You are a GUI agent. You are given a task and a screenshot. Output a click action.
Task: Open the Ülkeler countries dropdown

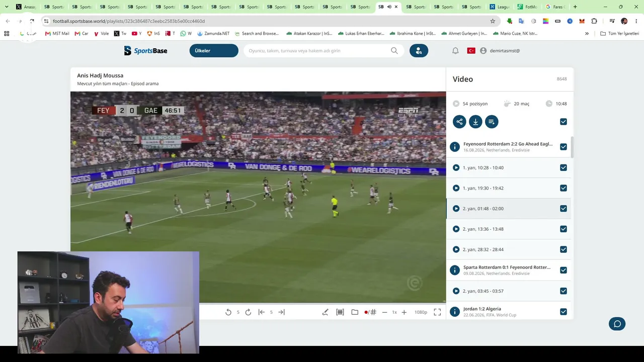[x=214, y=51]
